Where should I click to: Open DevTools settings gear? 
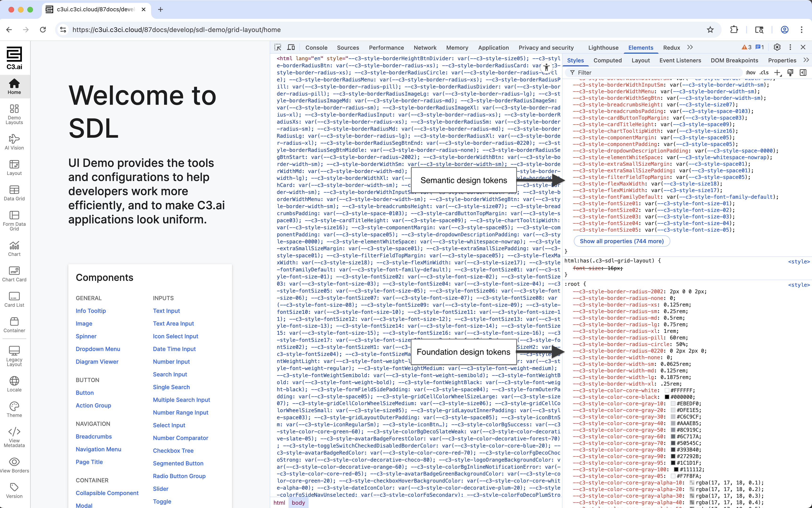(x=777, y=47)
